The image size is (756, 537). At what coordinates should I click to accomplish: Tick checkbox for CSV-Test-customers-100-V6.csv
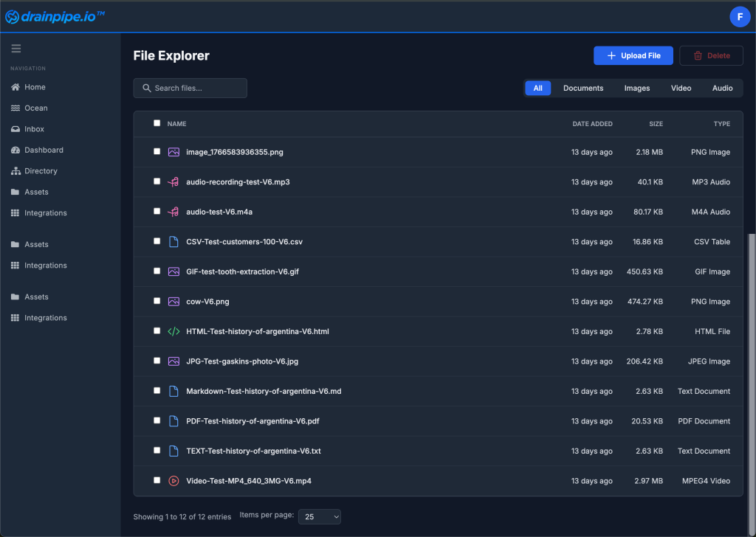[157, 241]
